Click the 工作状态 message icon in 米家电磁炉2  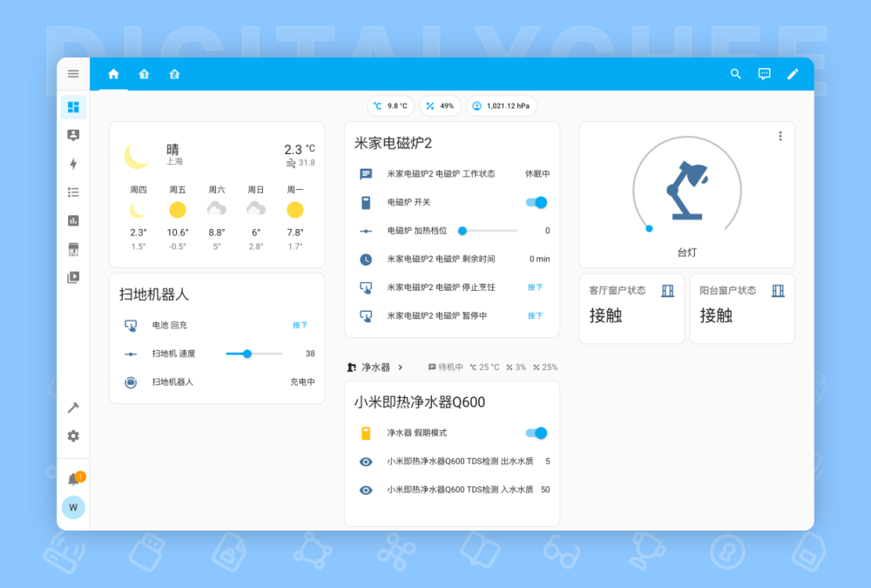[366, 174]
